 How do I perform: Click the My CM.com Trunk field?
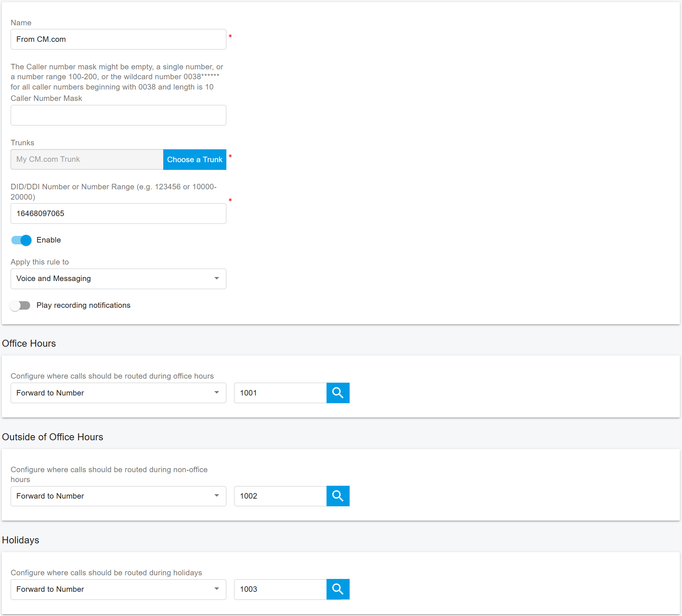[x=87, y=160]
